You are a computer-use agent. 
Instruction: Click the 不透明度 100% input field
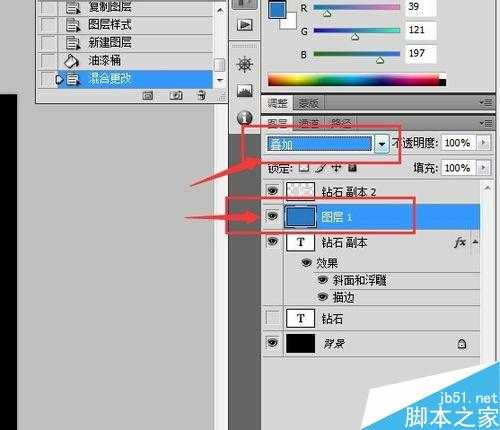pyautogui.click(x=458, y=143)
